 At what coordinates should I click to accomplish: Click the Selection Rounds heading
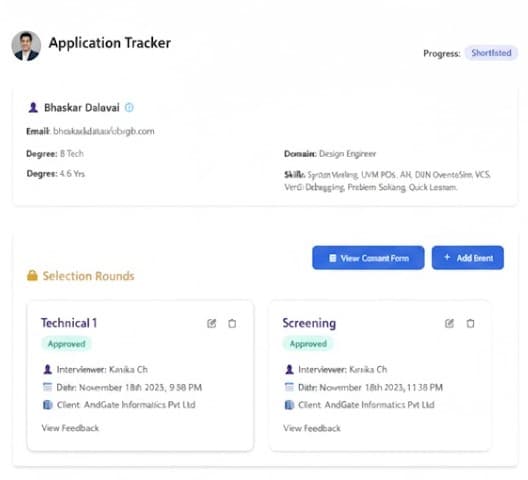[89, 276]
